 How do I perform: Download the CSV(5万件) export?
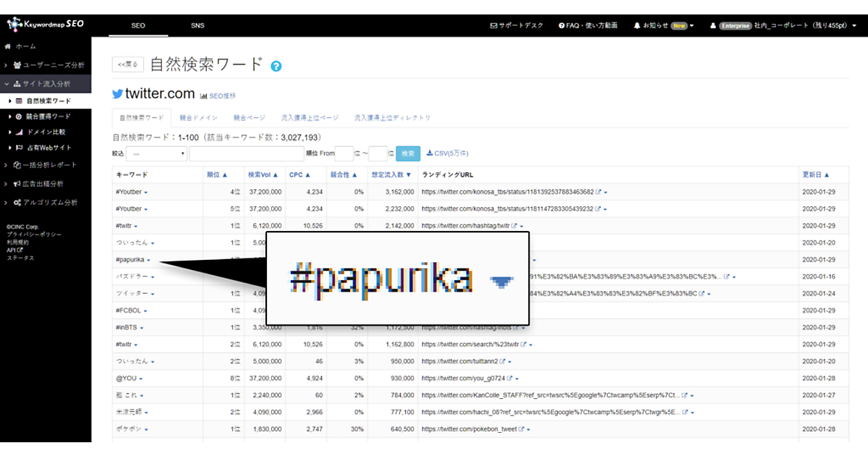pos(447,153)
